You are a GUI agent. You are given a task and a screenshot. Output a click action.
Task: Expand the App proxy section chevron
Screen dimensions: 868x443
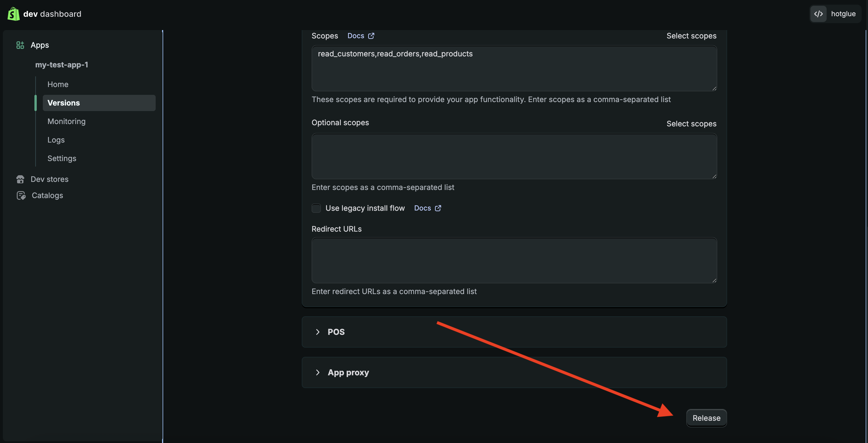pyautogui.click(x=317, y=372)
